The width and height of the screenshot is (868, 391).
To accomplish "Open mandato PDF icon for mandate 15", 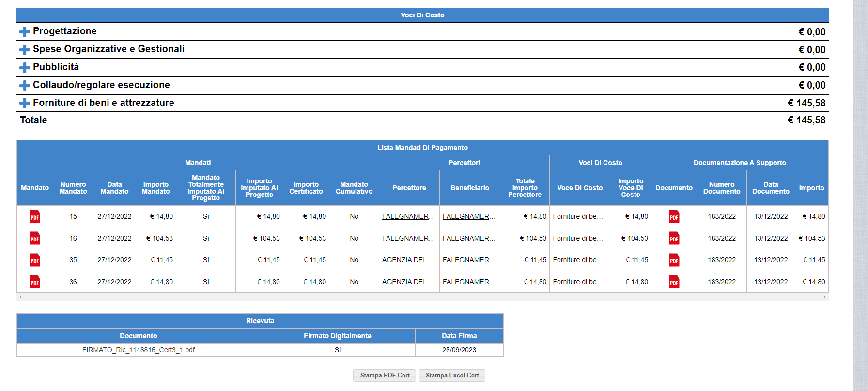I will [35, 216].
